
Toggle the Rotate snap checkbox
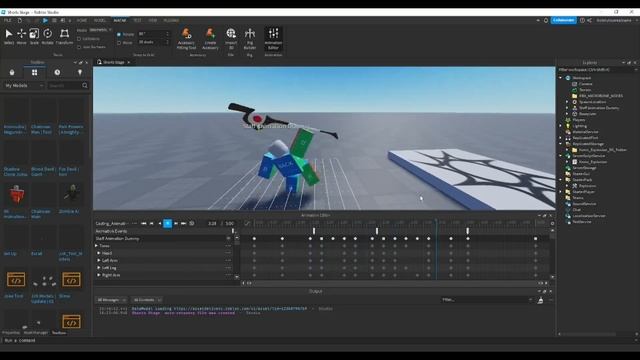[x=119, y=34]
